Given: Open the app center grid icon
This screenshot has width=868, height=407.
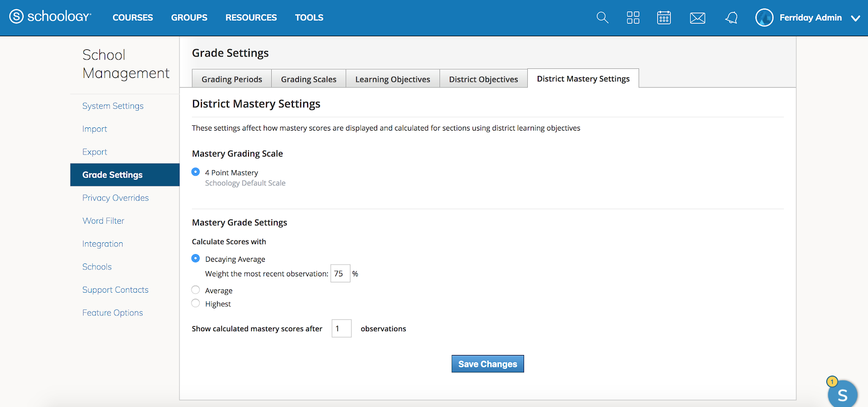Looking at the screenshot, I should coord(633,17).
